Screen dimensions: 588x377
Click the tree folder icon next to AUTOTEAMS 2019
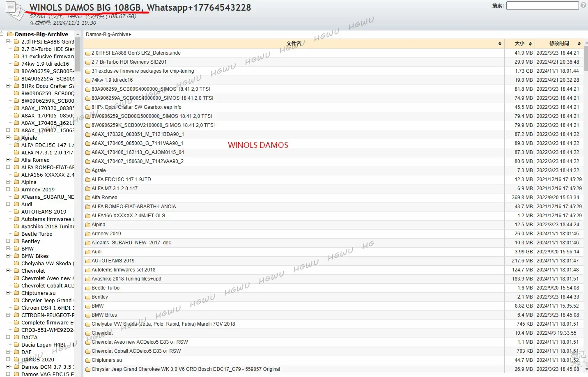click(17, 211)
